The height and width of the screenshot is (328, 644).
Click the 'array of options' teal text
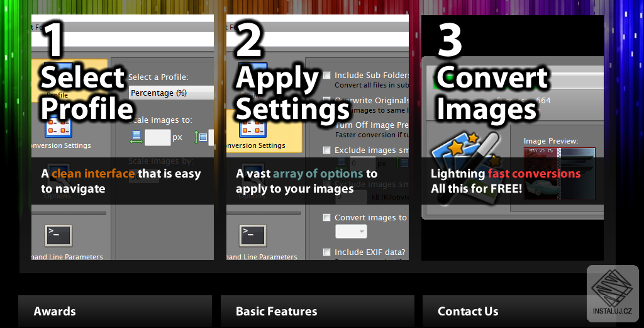pos(318,174)
